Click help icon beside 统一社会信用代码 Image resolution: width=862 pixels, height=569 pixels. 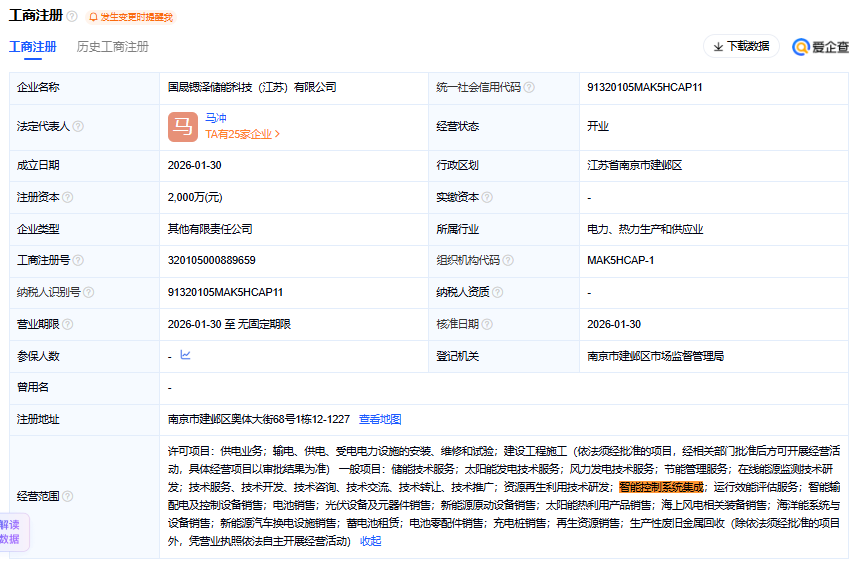(529, 87)
